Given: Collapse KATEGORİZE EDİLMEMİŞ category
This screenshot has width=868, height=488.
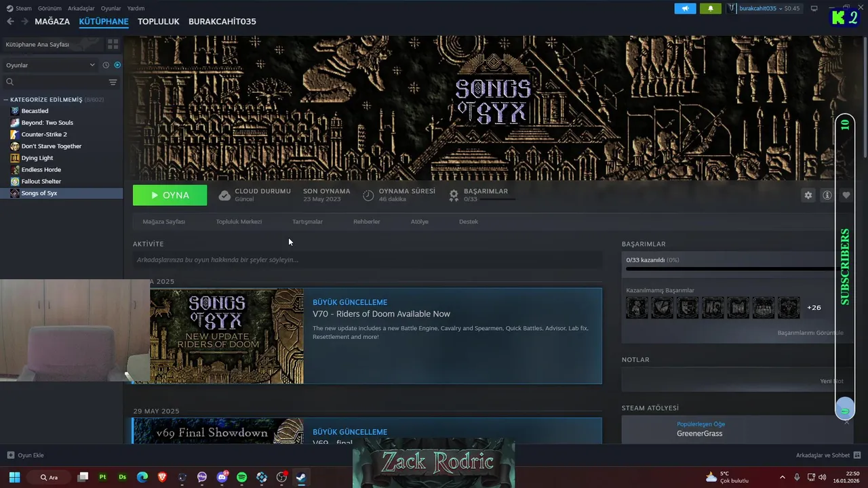Looking at the screenshot, I should [x=6, y=100].
